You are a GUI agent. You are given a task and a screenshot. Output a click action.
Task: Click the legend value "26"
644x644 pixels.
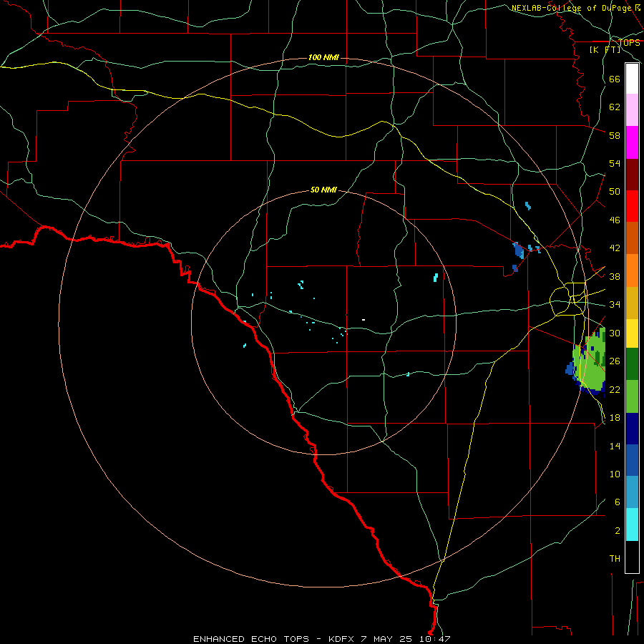(615, 361)
